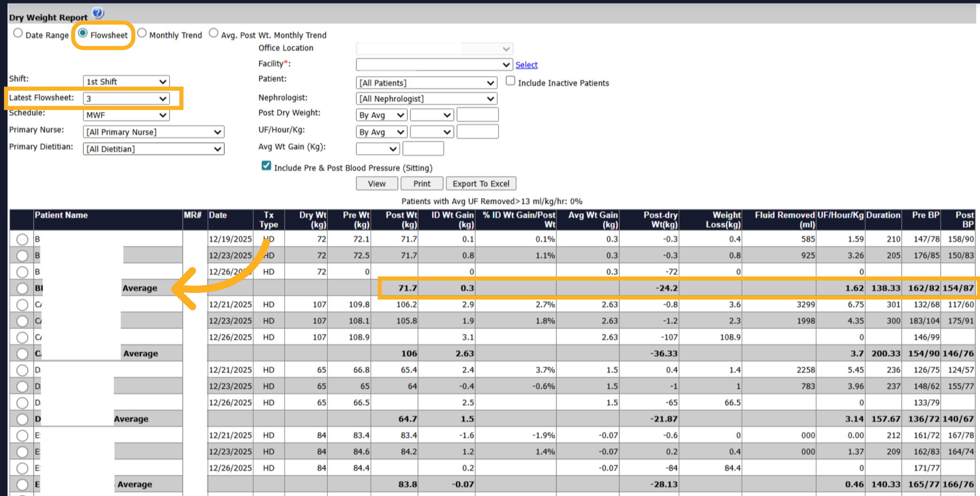Open the Facility dropdown
The height and width of the screenshot is (496, 980).
[x=434, y=65]
